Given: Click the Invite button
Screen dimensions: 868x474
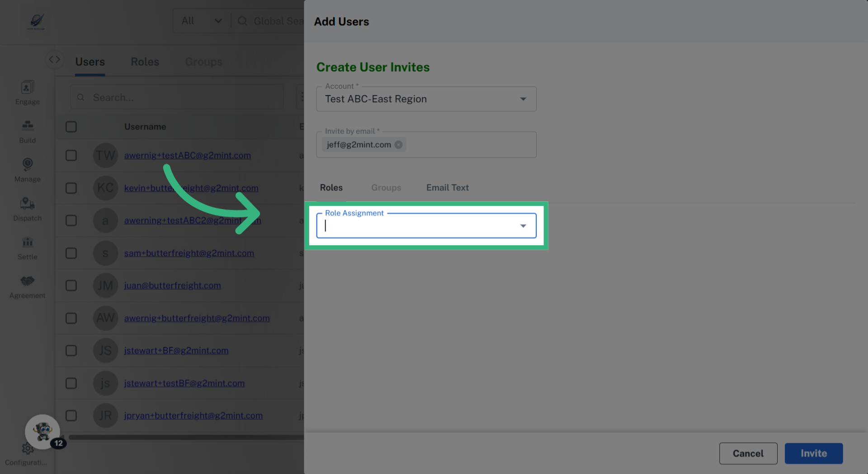Looking at the screenshot, I should click(x=813, y=453).
